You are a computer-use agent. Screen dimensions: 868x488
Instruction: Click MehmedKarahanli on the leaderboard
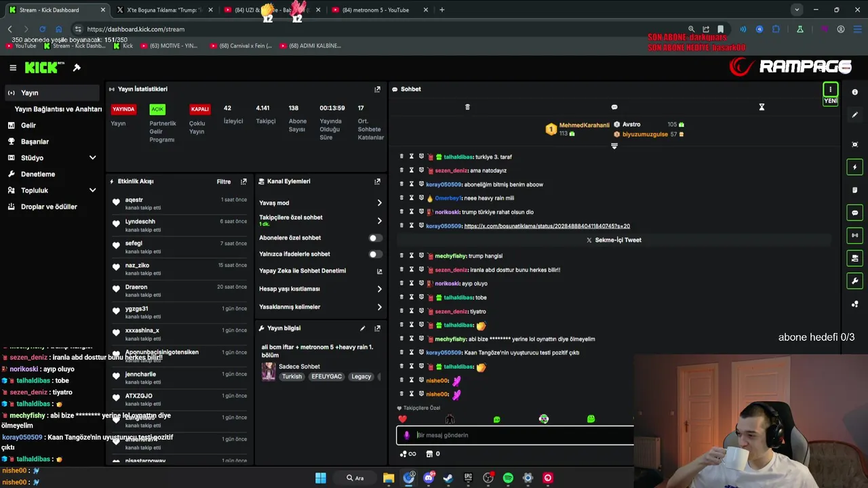coord(584,125)
